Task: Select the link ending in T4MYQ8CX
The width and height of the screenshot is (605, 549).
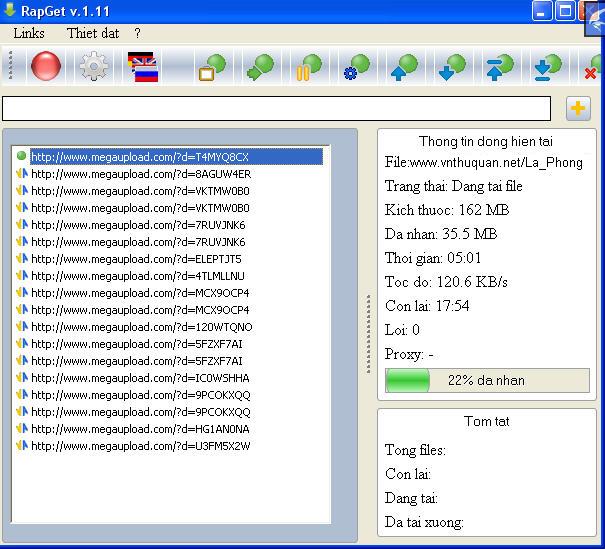Action: 176,157
